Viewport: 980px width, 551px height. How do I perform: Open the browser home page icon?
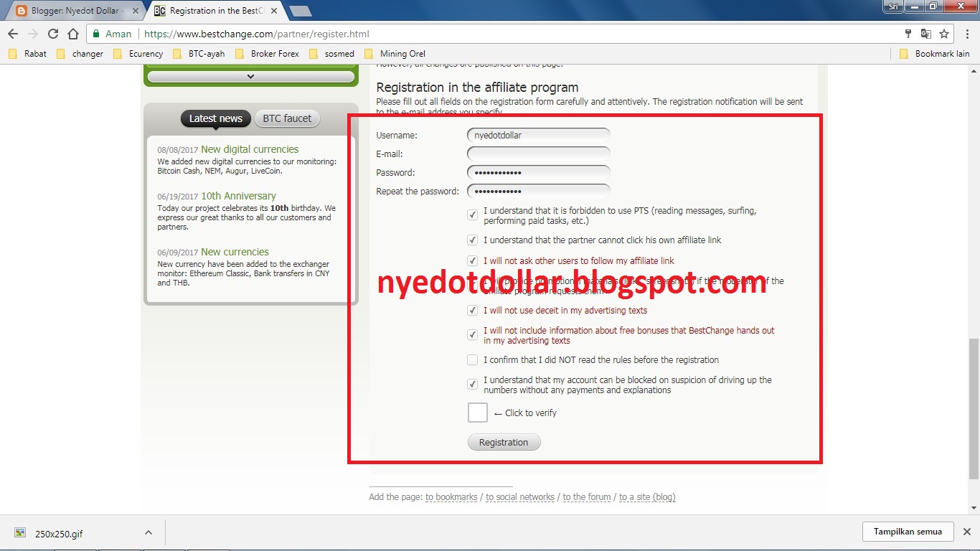(72, 34)
